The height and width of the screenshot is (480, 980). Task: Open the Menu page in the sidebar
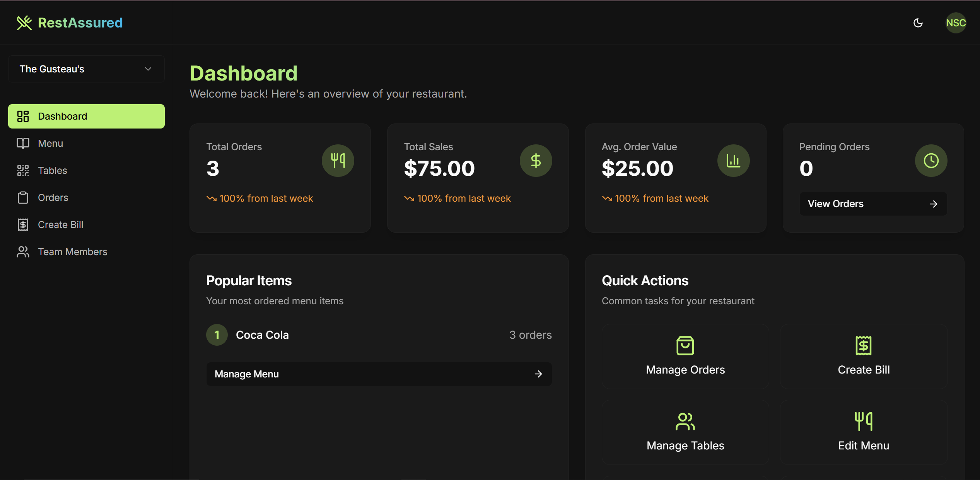(86, 143)
